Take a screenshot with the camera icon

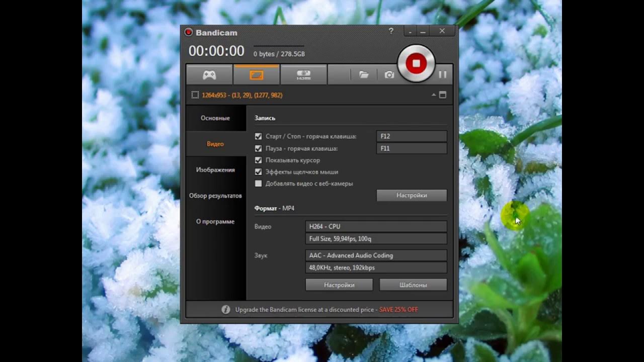[x=389, y=75]
